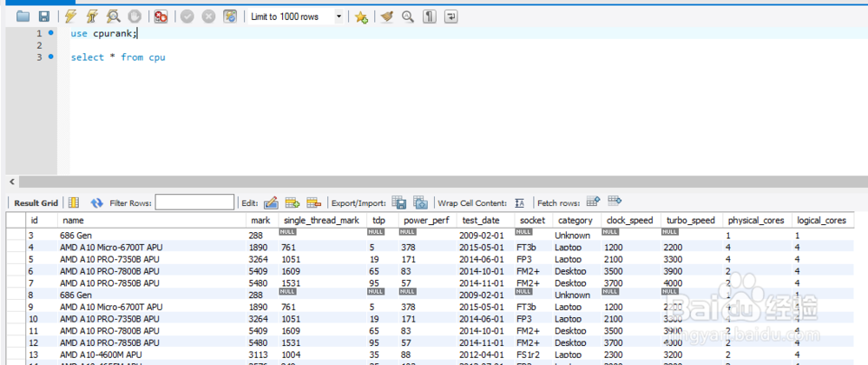Image resolution: width=868 pixels, height=365 pixels.
Task: Select single_thread_mark '1609' in row id 11
Action: coord(322,330)
